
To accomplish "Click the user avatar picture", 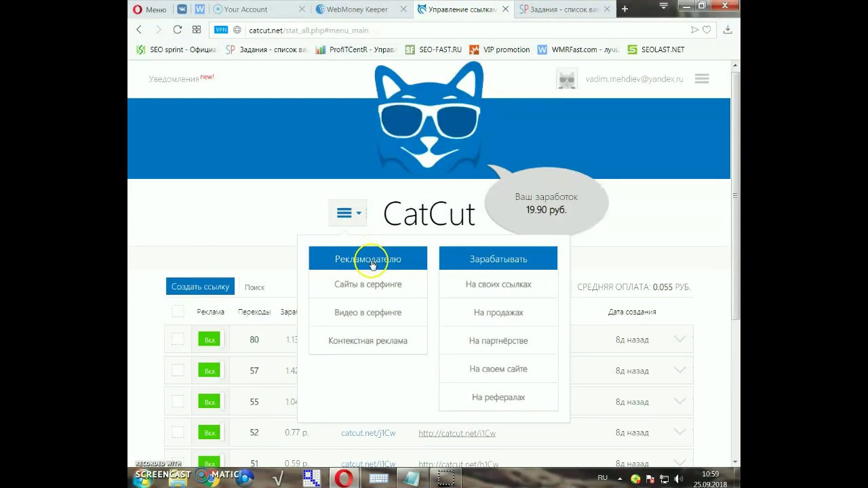I will (567, 79).
